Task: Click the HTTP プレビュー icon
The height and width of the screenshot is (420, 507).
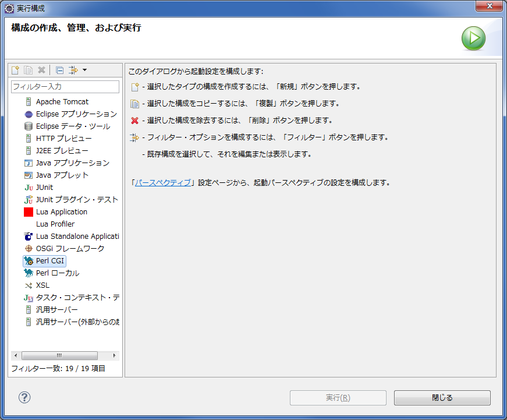Action: pyautogui.click(x=29, y=139)
